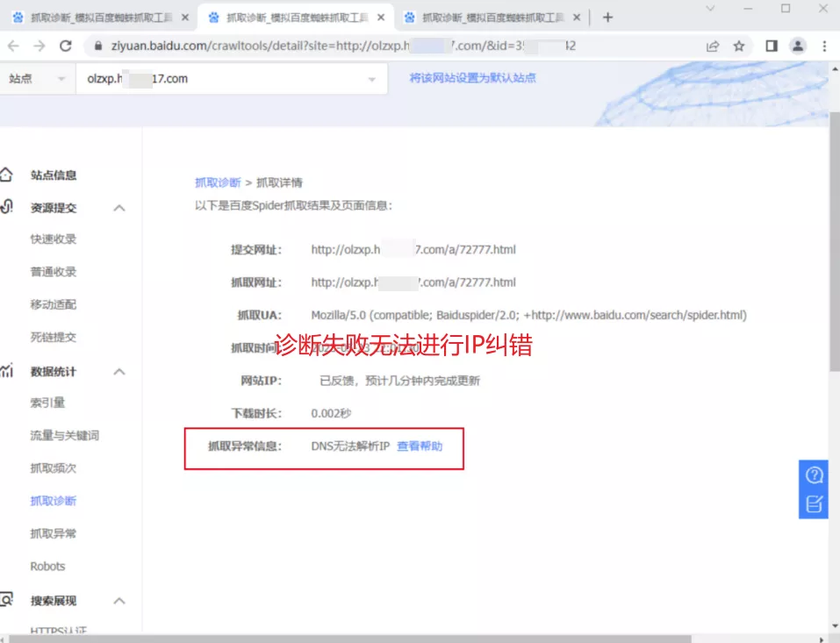Open 移动适配 in the sidebar
Screen dimensions: 840x643
tap(54, 304)
